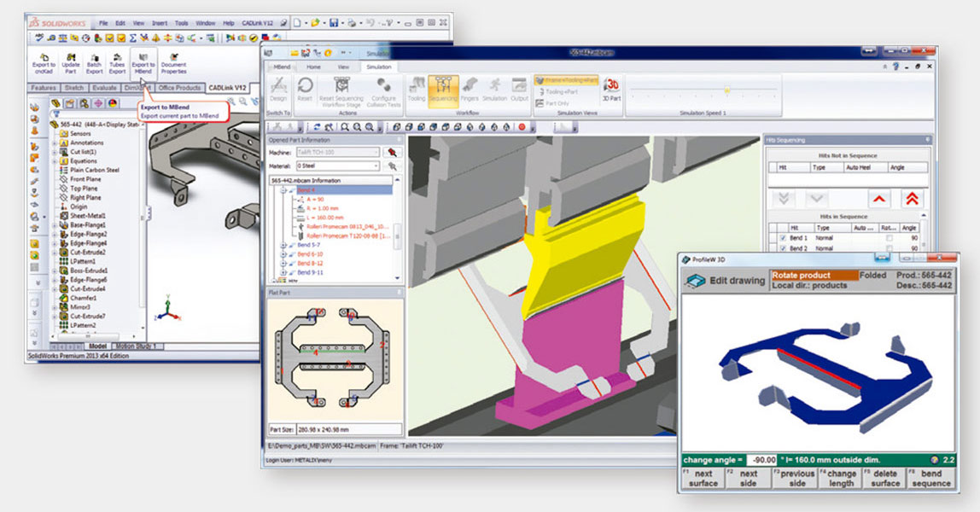Viewport: 980px width, 512px height.
Task: Click the red record icon in MBend toolbar
Action: [522, 127]
